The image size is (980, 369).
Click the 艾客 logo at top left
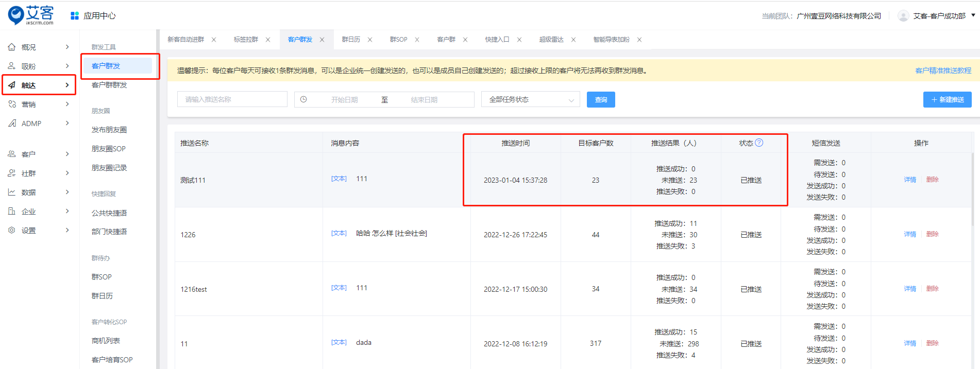pyautogui.click(x=31, y=15)
